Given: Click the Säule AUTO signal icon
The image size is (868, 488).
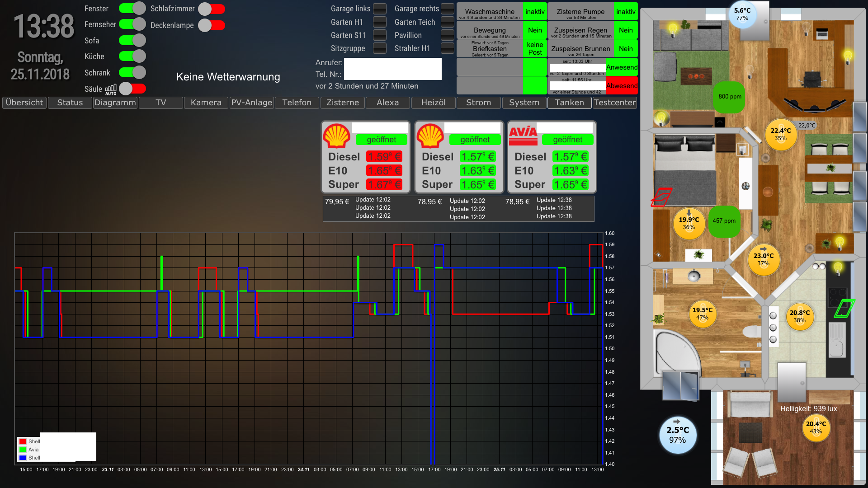Looking at the screenshot, I should click(x=111, y=89).
